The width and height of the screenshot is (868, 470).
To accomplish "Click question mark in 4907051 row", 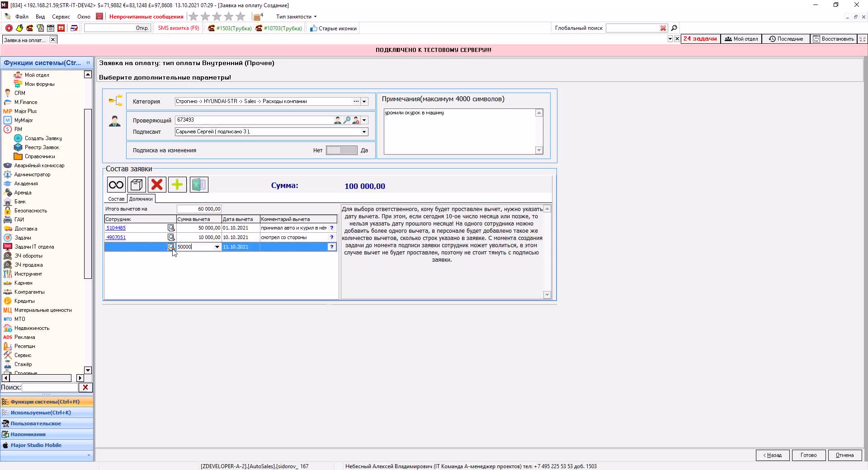I will pyautogui.click(x=332, y=237).
